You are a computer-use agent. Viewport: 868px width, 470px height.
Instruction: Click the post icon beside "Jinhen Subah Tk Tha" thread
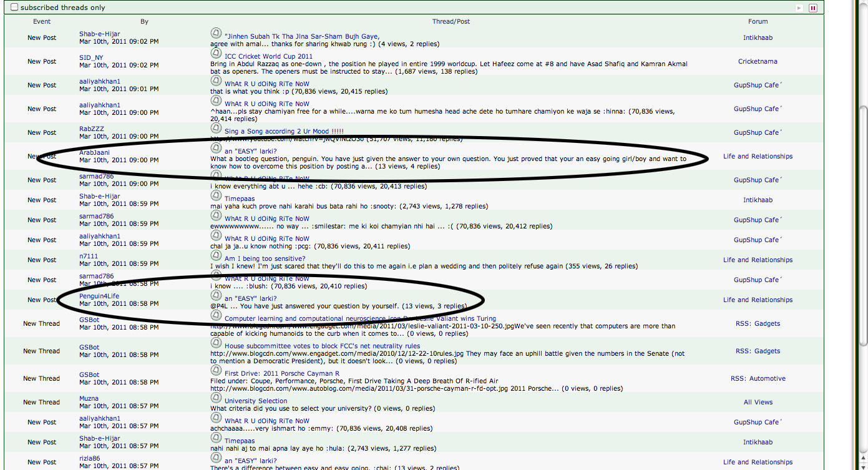216,34
